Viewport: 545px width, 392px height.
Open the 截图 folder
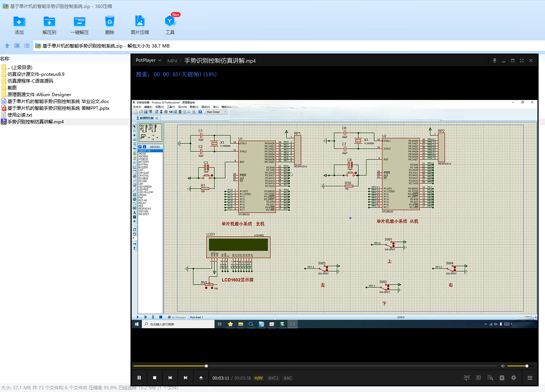12,88
